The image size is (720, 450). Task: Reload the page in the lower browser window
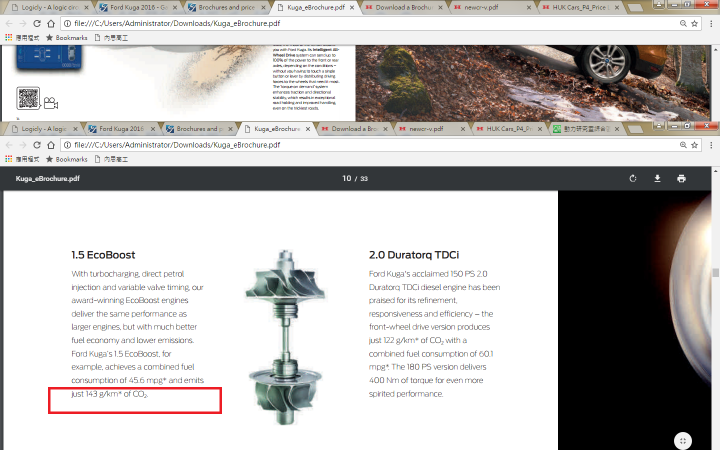coord(37,145)
